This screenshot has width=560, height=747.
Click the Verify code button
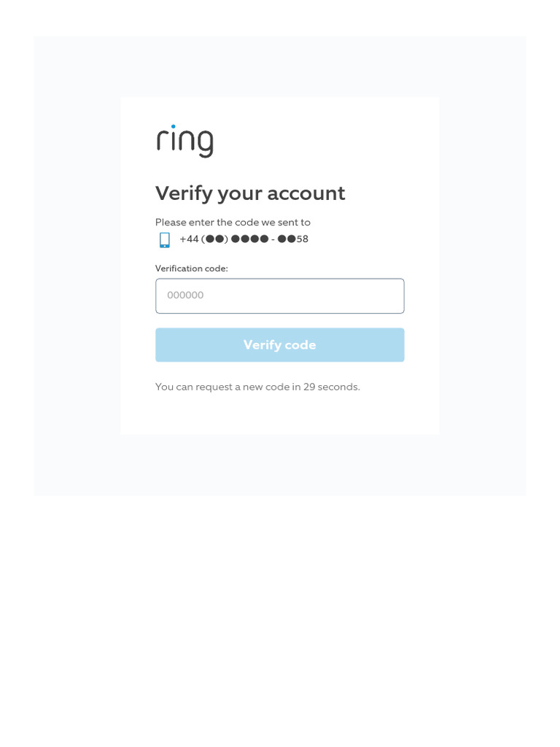pos(279,344)
